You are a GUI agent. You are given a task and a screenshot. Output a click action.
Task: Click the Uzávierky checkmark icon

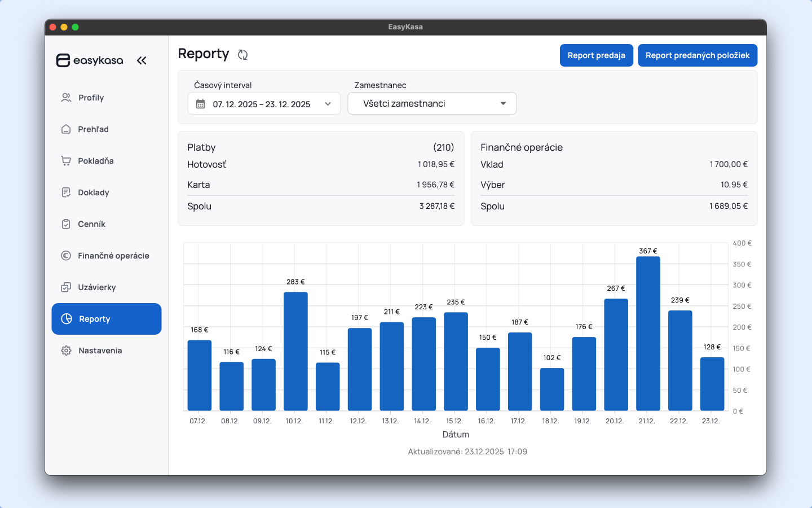click(66, 287)
